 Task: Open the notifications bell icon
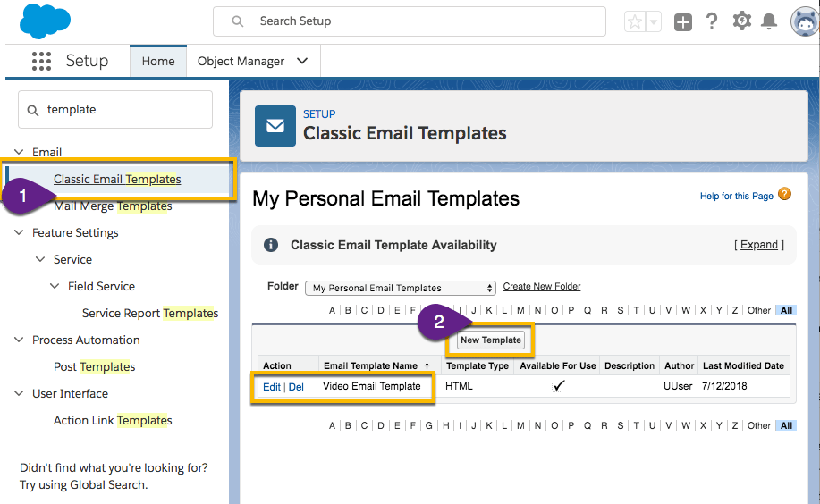point(769,21)
